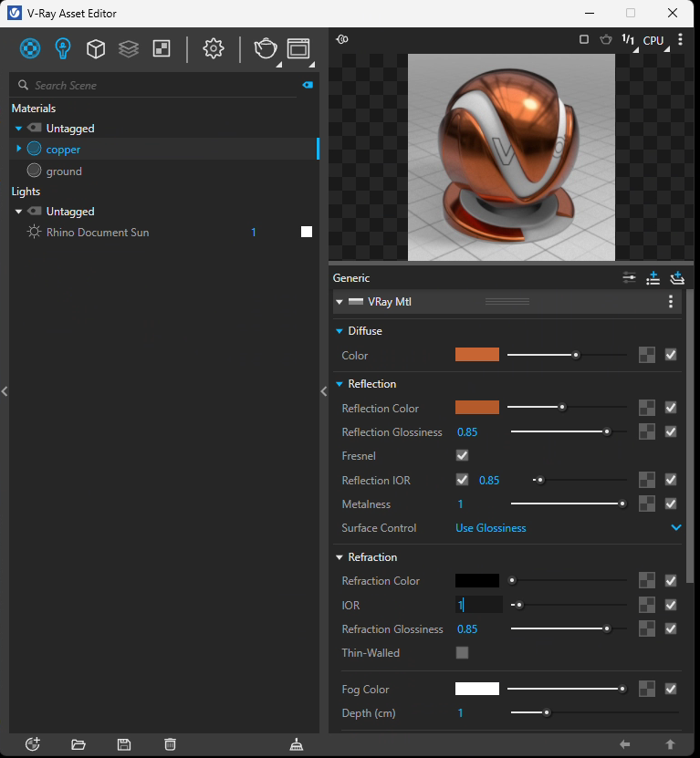Toggle Metalness texture enable checkbox
Viewport: 700px width, 758px height.
click(671, 504)
